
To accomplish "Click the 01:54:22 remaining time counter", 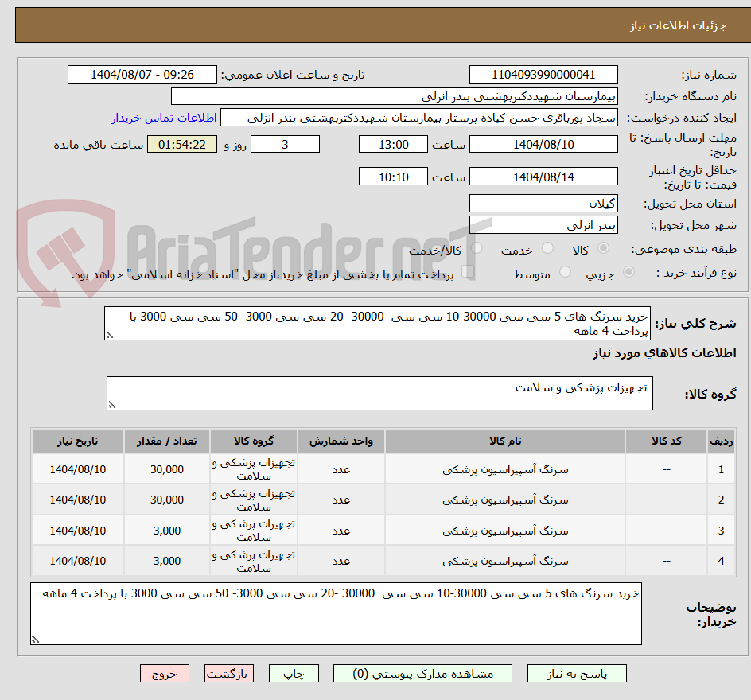I will tap(181, 144).
